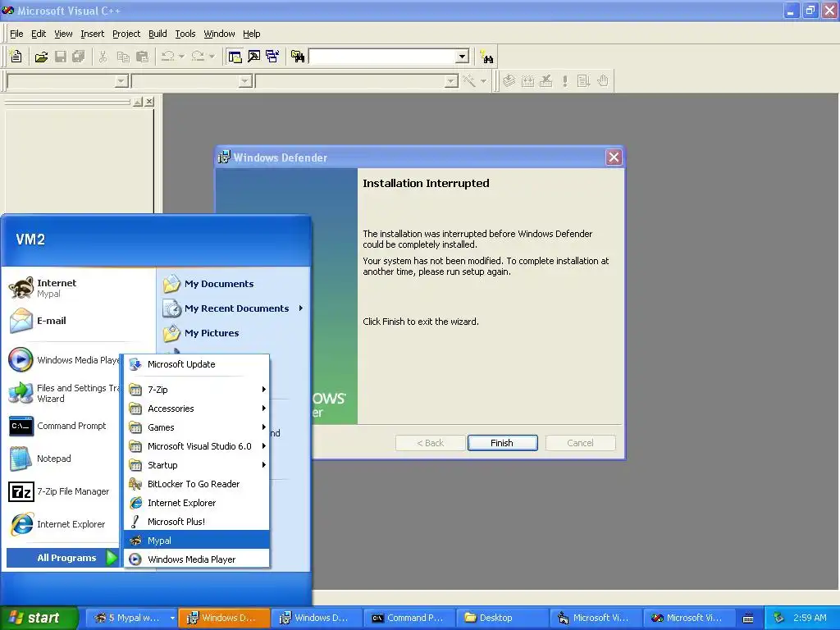Image resolution: width=840 pixels, height=630 pixels.
Task: Select Microsoft Update in programs list
Action: (x=197, y=364)
